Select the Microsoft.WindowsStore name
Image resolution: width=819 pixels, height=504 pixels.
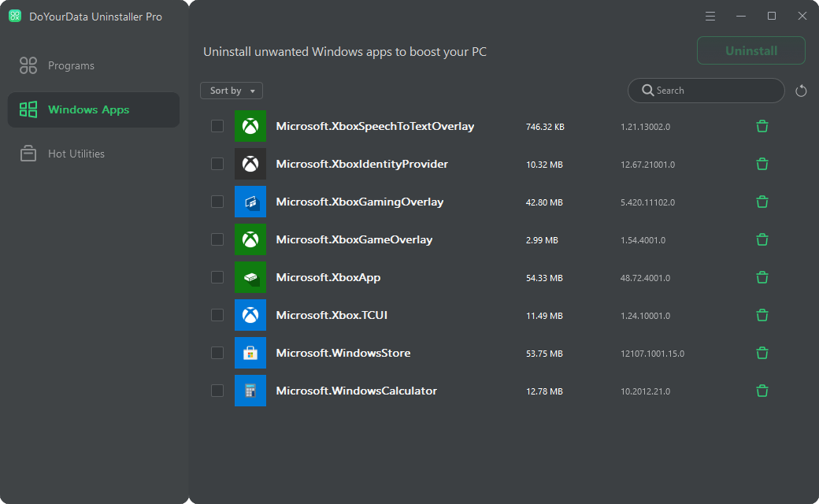click(343, 353)
